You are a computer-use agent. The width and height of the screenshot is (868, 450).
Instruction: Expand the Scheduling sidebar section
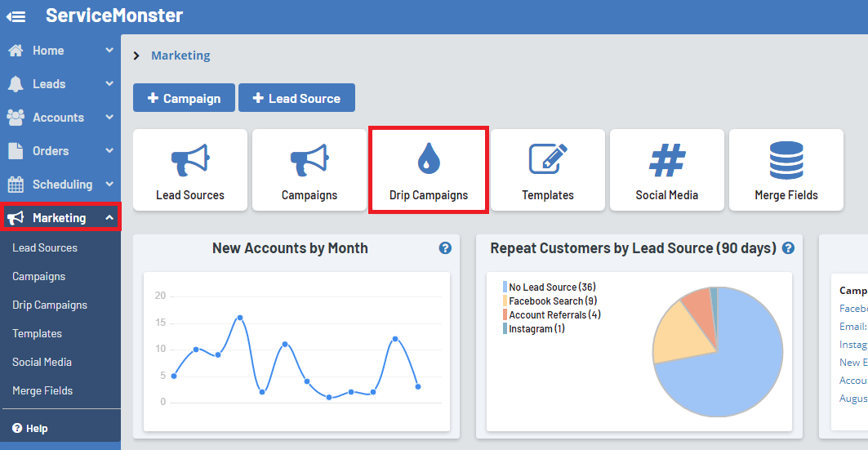60,185
